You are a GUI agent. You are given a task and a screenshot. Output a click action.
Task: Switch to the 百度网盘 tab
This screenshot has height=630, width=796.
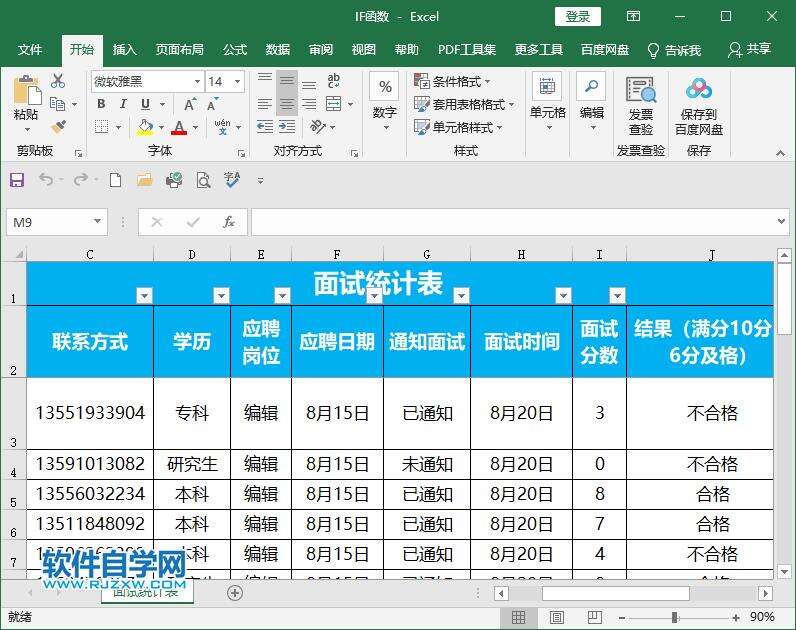click(x=605, y=50)
